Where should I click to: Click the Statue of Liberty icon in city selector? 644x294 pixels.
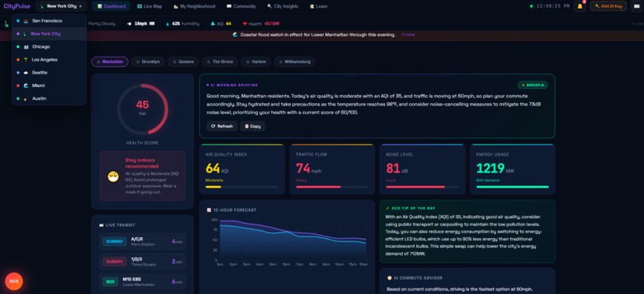42,6
